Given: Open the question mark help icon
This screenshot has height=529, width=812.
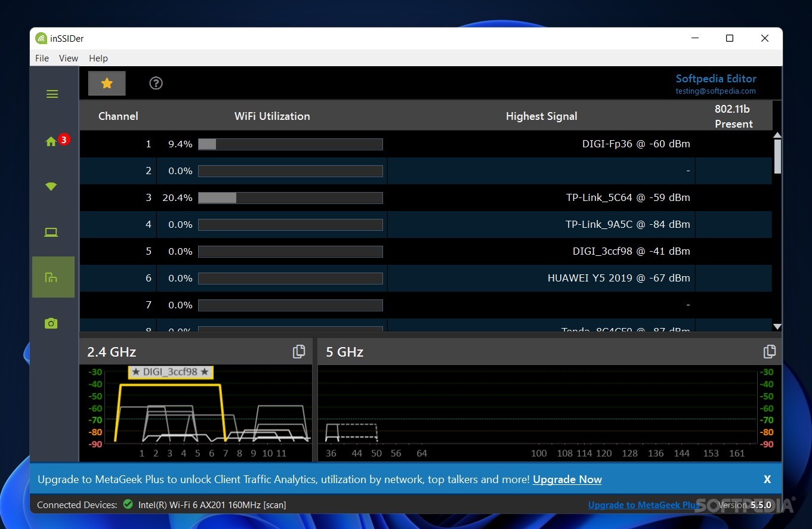Looking at the screenshot, I should (x=156, y=83).
